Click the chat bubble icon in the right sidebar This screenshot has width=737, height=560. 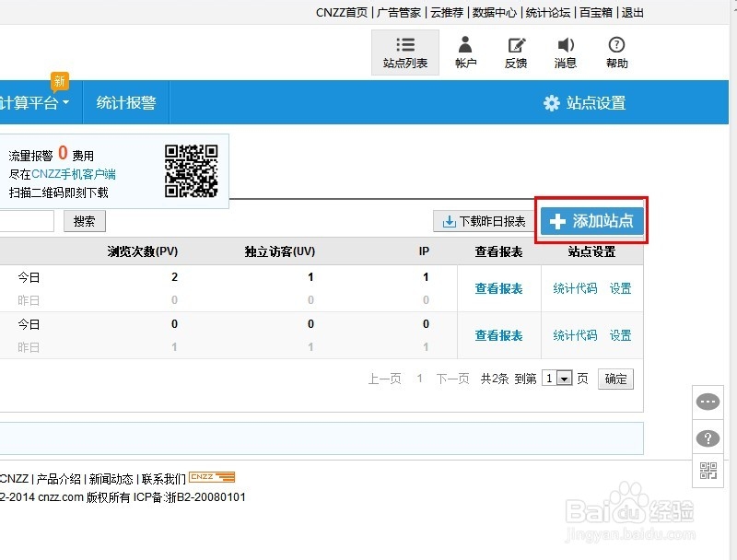pos(708,402)
